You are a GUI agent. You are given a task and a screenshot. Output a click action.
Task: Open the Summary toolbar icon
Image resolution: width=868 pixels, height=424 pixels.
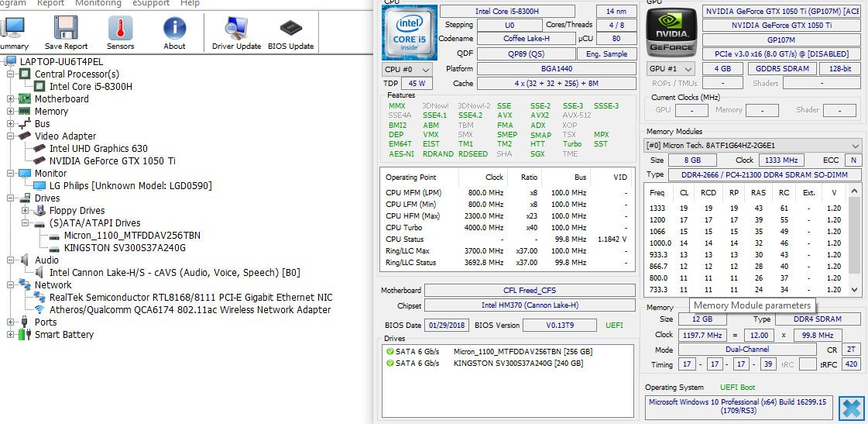pos(12,28)
